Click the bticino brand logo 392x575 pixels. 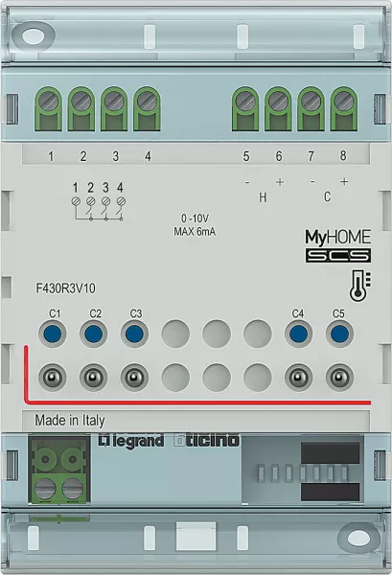206,440
